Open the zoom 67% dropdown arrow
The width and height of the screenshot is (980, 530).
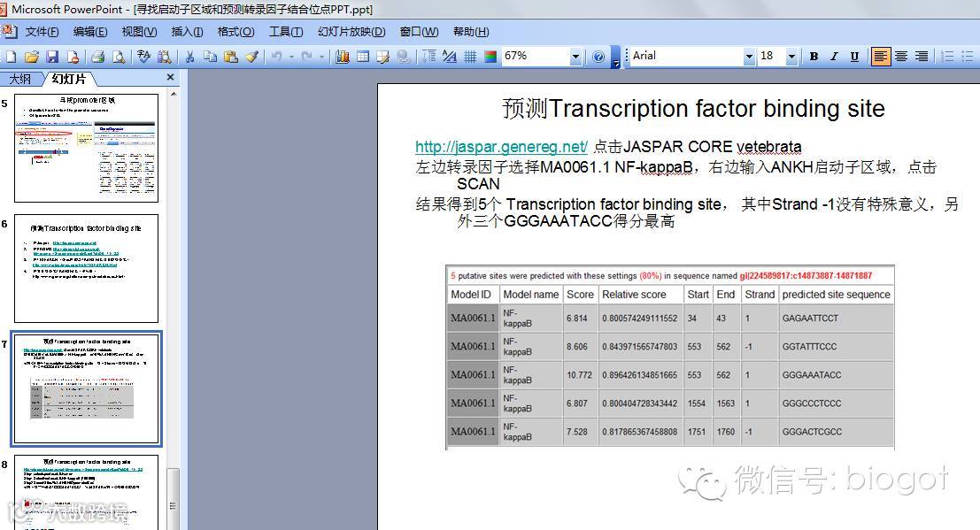pyautogui.click(x=575, y=57)
